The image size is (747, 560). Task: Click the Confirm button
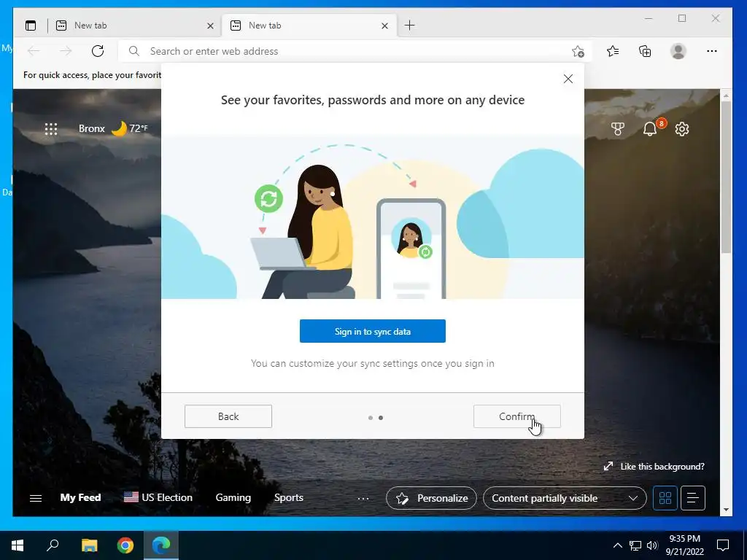click(517, 416)
